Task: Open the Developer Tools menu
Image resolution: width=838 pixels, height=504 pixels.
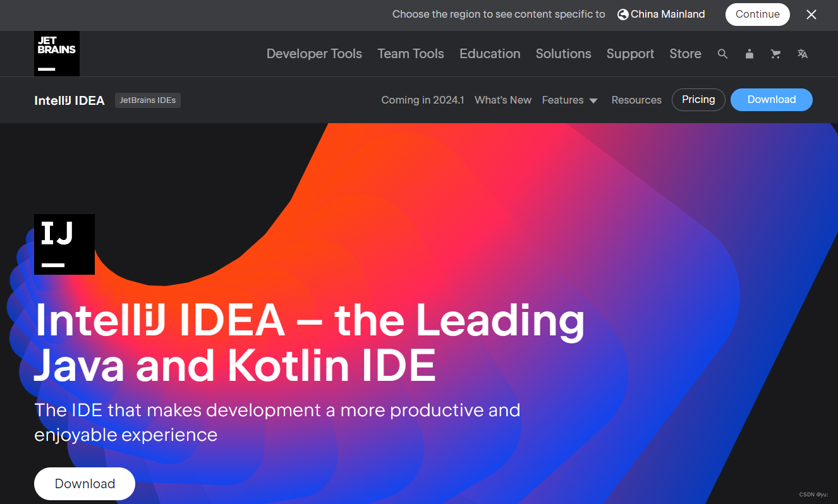Action: tap(314, 54)
